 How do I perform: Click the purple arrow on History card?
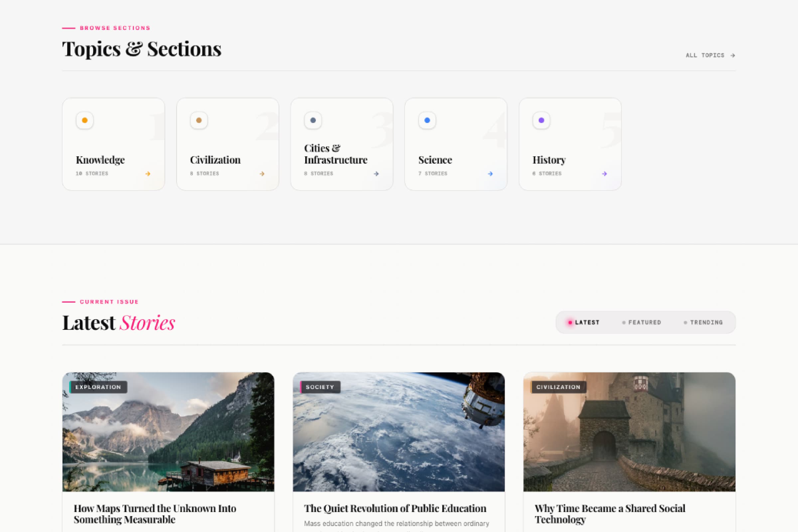point(604,174)
